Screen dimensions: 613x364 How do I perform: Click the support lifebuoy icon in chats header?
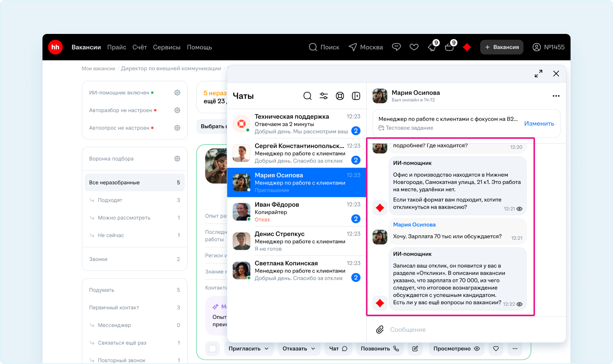pos(340,96)
